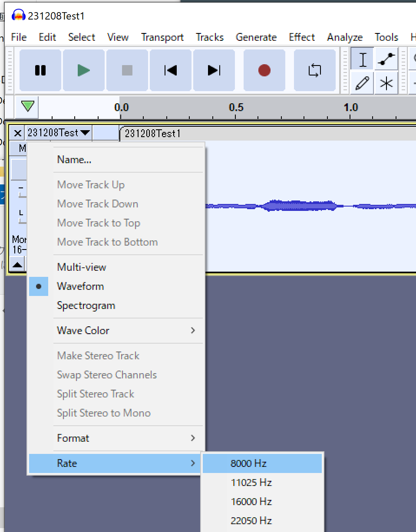Expand the Rate submenu

click(116, 463)
